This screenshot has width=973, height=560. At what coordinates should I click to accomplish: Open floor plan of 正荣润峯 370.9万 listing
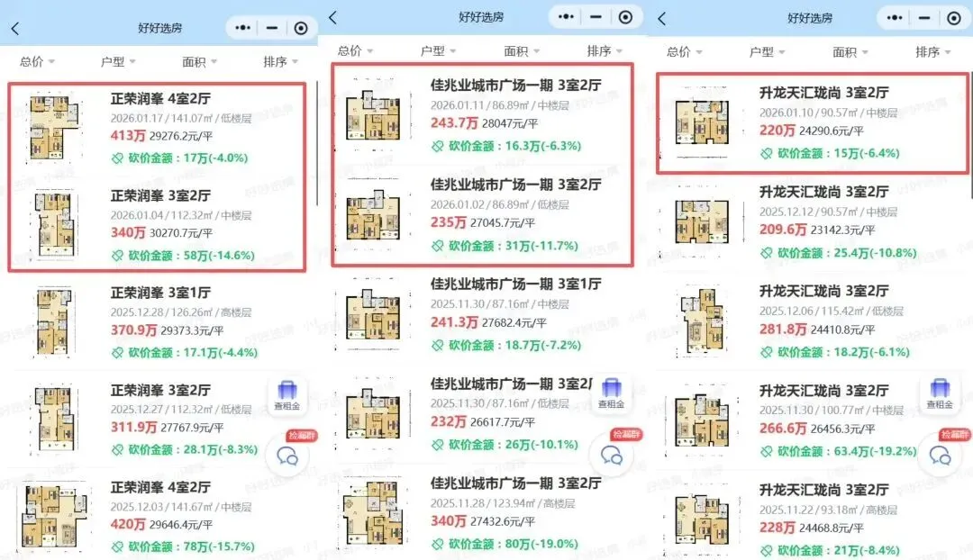55,321
